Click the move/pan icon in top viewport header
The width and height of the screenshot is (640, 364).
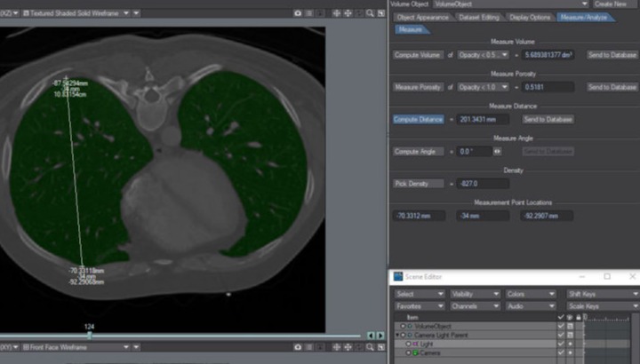(x=337, y=13)
